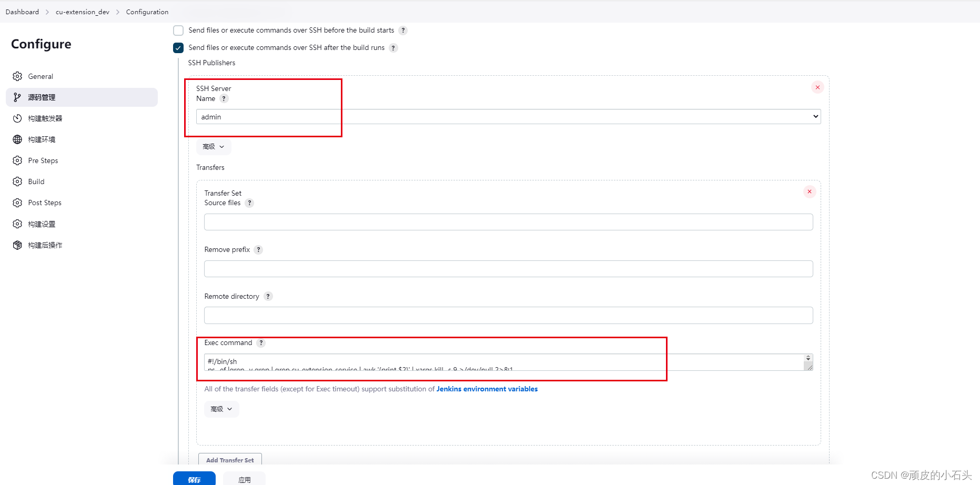The image size is (980, 485).
Task: Go to General section
Action: (82, 76)
